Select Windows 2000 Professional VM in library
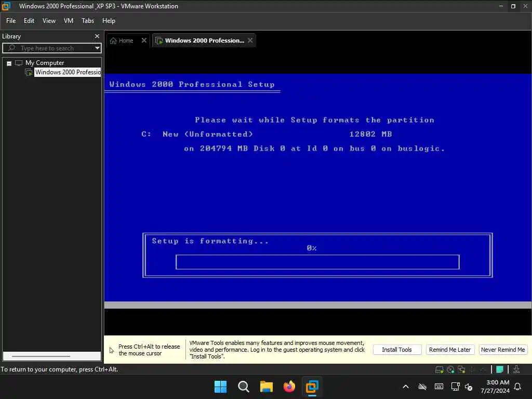Screen dimensions: 532x399 point(68,72)
